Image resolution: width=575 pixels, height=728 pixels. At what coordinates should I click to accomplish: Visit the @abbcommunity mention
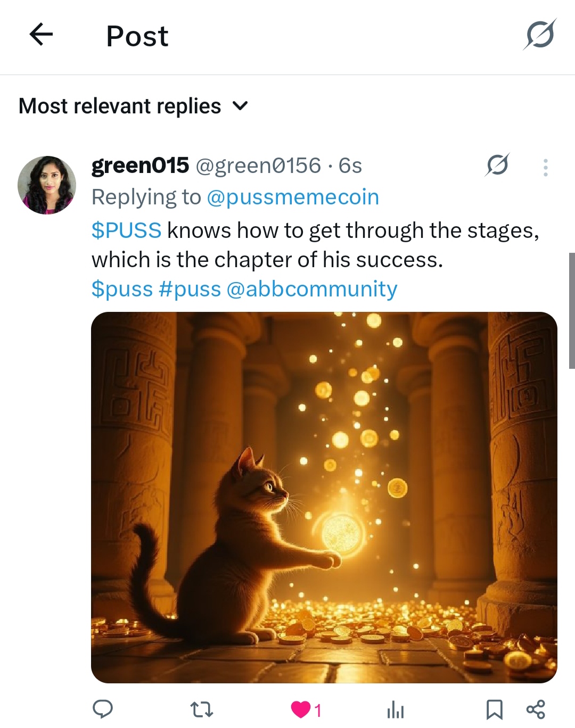(311, 289)
